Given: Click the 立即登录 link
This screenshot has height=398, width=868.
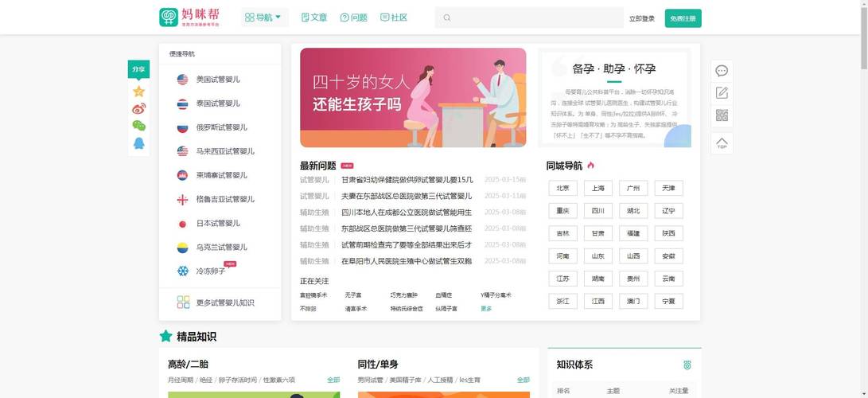Looking at the screenshot, I should (641, 18).
